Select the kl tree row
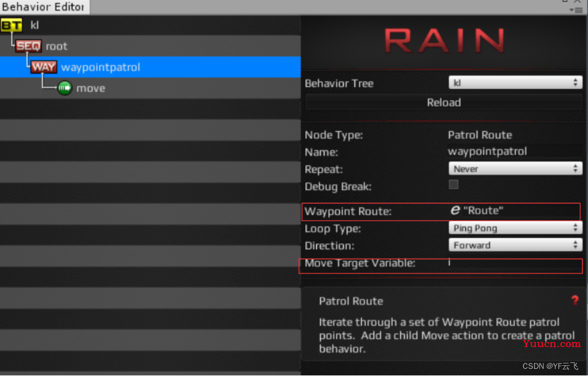Screen dimensions: 588x376 (150, 25)
